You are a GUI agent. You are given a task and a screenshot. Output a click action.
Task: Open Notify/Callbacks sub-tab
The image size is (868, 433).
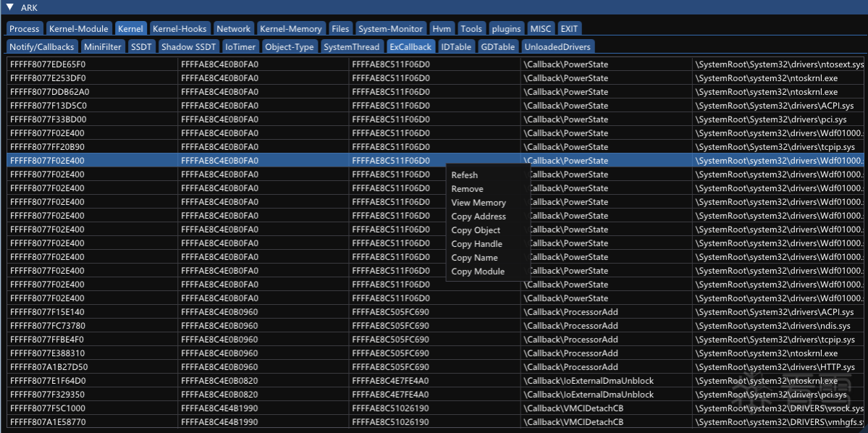41,47
